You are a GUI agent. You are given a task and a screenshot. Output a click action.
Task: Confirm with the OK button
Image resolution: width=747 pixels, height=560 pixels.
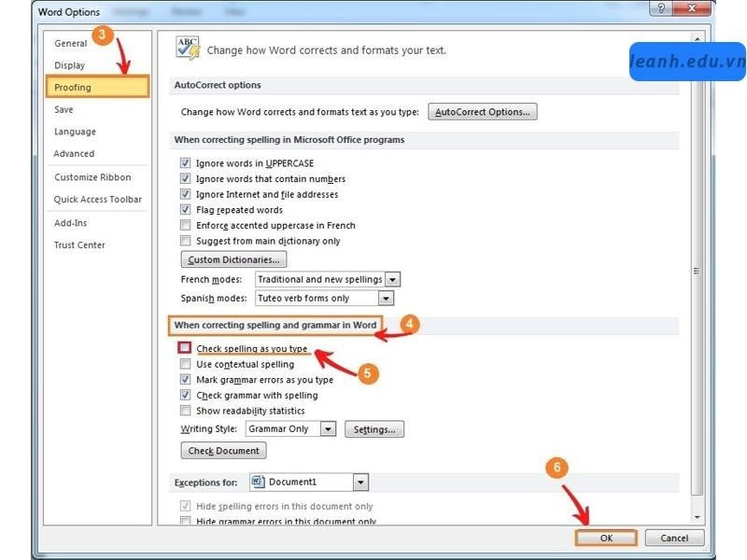coord(606,538)
